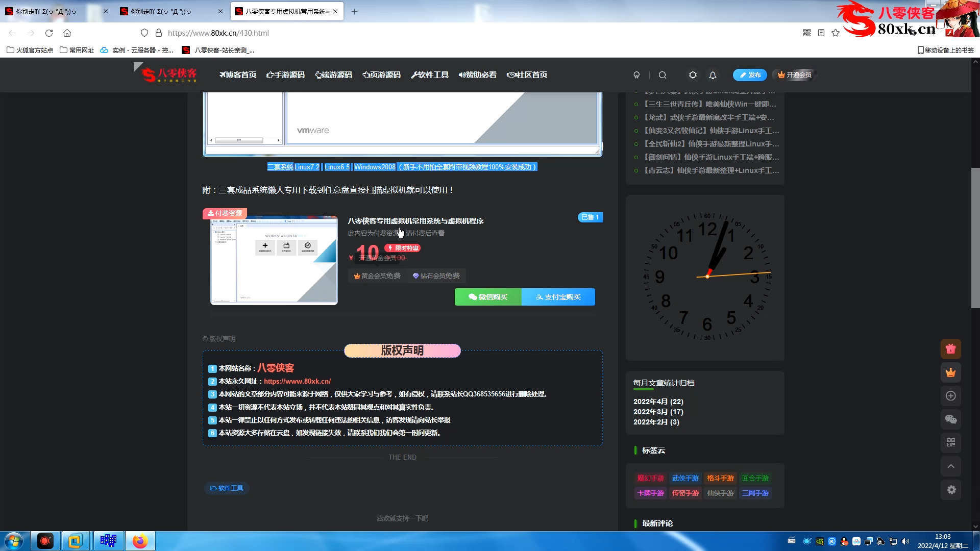The height and width of the screenshot is (551, 980).
Task: Open 手游源码 navigation item
Action: pyautogui.click(x=285, y=75)
